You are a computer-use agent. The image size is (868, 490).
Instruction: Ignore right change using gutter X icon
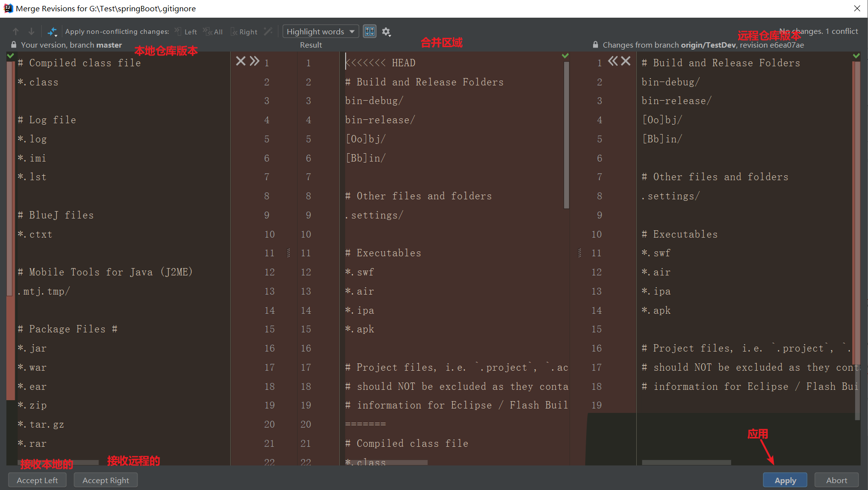(x=625, y=61)
